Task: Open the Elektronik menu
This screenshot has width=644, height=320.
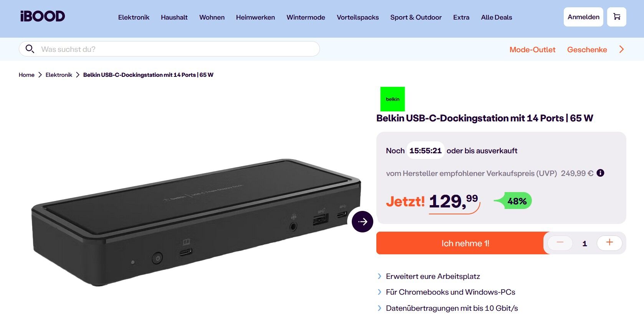Action: (x=134, y=17)
